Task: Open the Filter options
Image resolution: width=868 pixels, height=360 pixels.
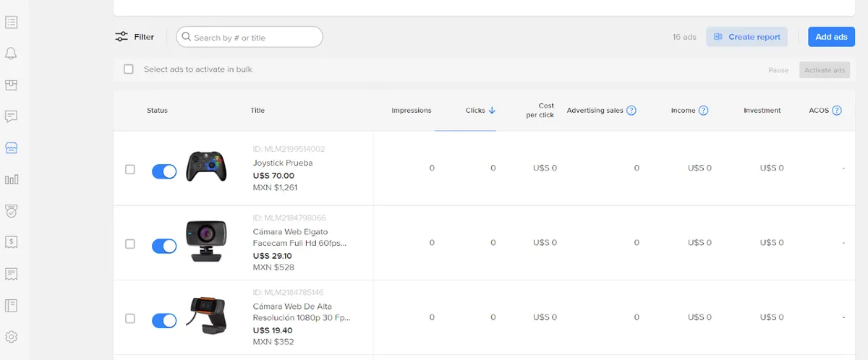Action: (135, 37)
